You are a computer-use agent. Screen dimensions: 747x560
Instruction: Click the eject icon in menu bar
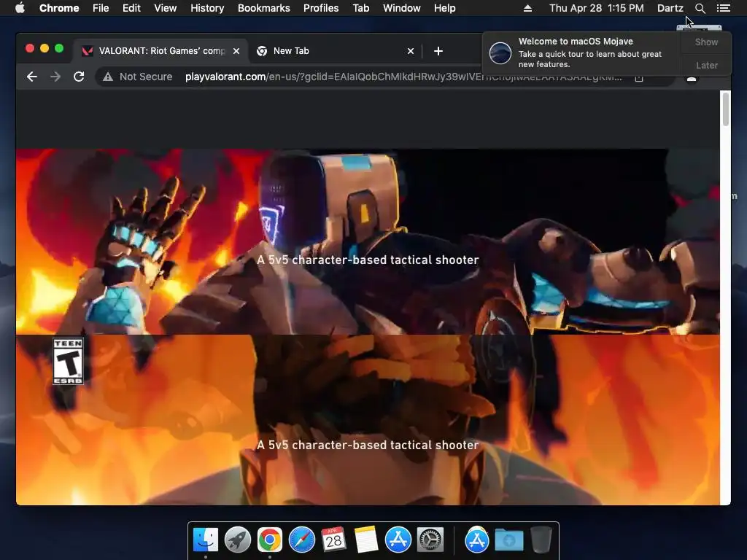pyautogui.click(x=527, y=8)
